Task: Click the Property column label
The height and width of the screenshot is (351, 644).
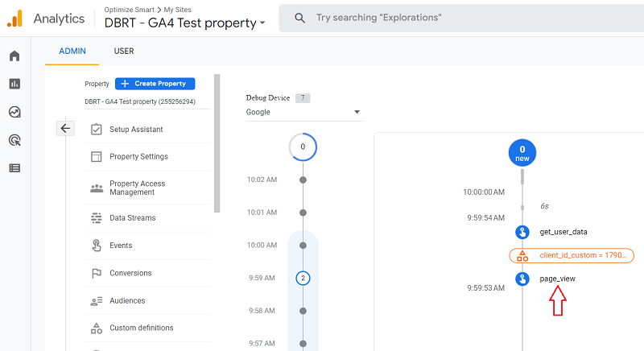Action: click(x=97, y=84)
